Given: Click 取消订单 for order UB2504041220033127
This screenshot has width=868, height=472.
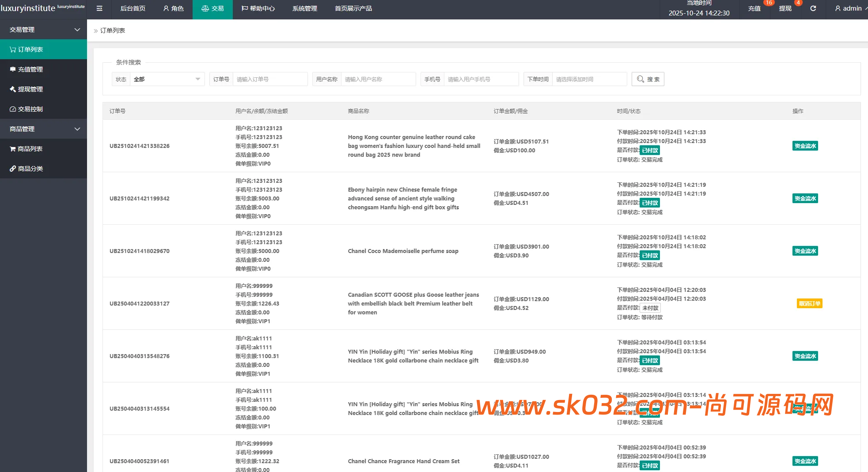Looking at the screenshot, I should tap(809, 303).
